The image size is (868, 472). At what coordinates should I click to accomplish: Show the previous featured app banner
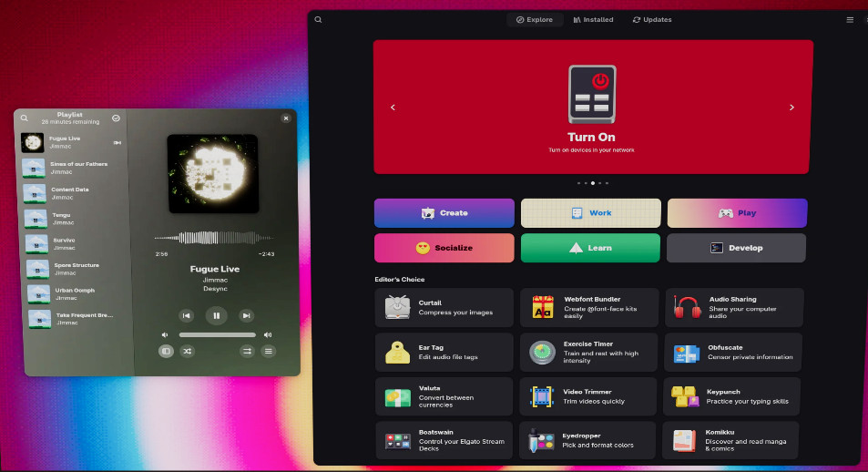pos(393,108)
